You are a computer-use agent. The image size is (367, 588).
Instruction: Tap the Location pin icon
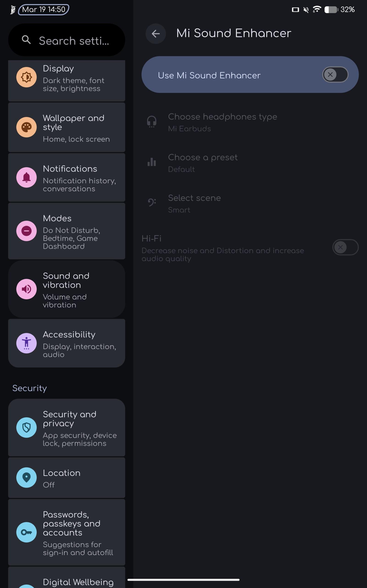[26, 478]
